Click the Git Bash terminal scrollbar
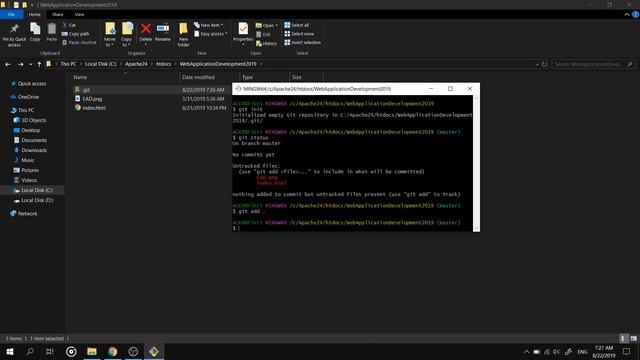Image resolution: width=640 pixels, height=360 pixels. coord(476,163)
